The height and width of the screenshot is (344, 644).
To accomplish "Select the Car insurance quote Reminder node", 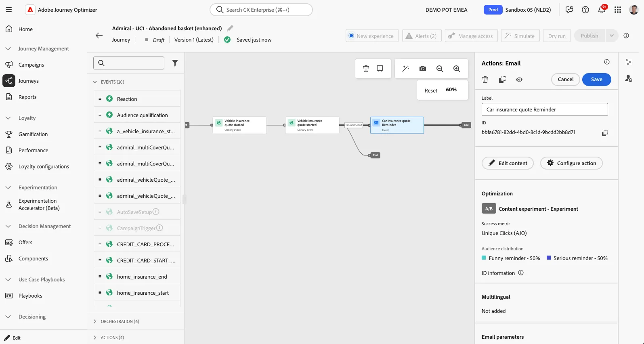I will [397, 125].
